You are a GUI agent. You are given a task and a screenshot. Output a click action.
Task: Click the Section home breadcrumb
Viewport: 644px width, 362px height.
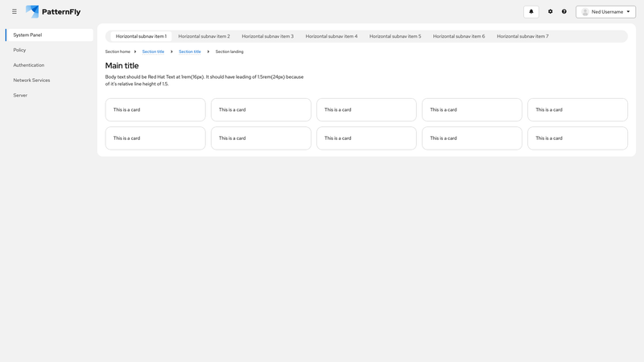(118, 51)
